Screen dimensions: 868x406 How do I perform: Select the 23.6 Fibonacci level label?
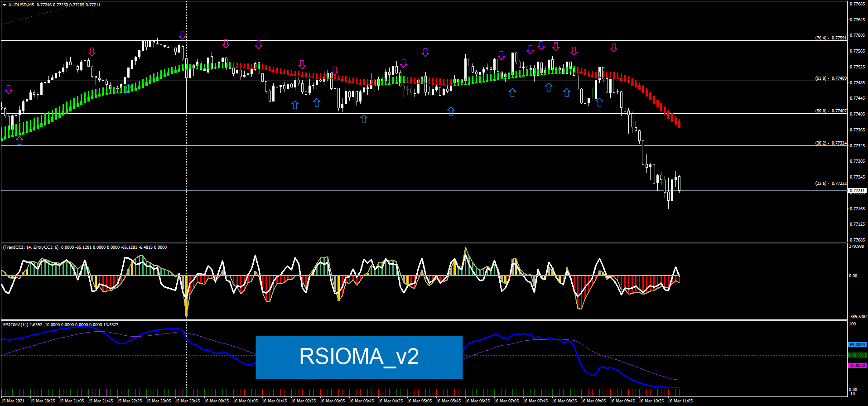830,184
